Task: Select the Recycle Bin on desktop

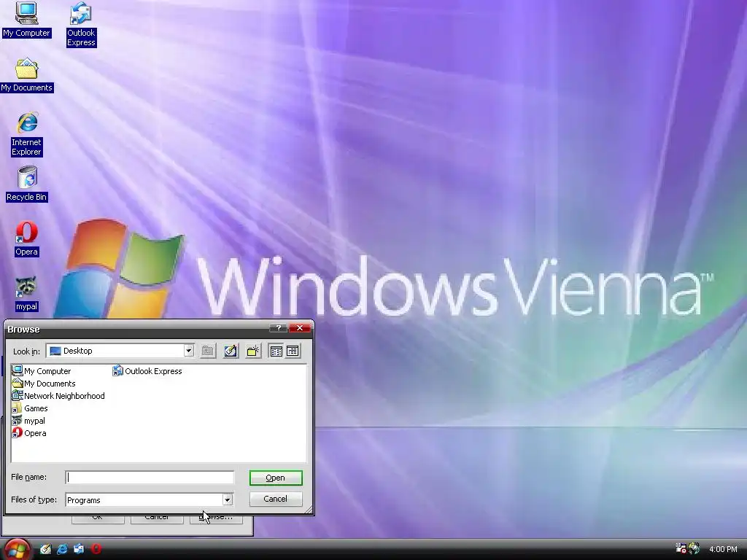Action: (27, 184)
